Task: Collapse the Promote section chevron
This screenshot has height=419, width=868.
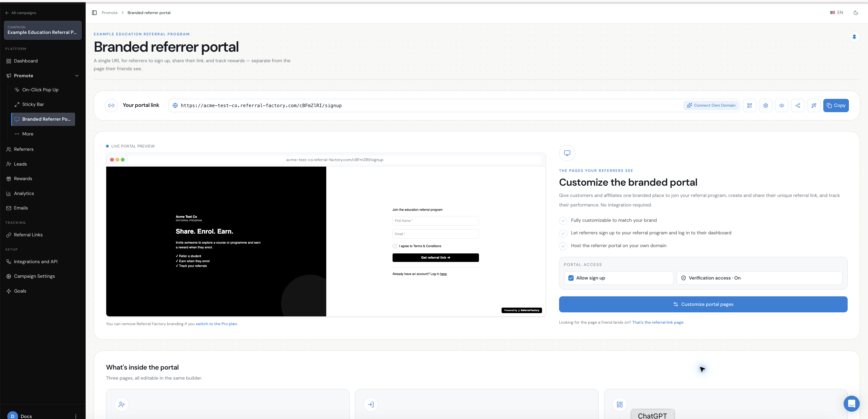Action: click(77, 76)
